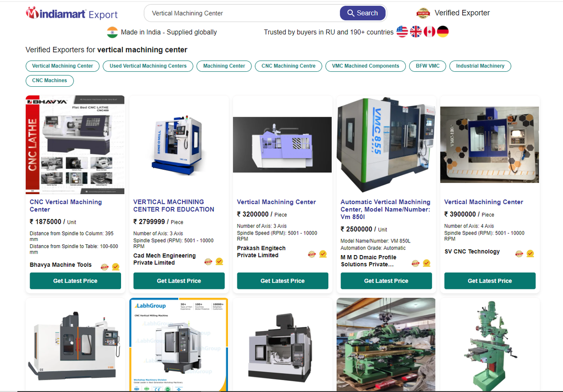
Task: Click M M D Dmaic exporter badge icon
Action: click(x=416, y=263)
